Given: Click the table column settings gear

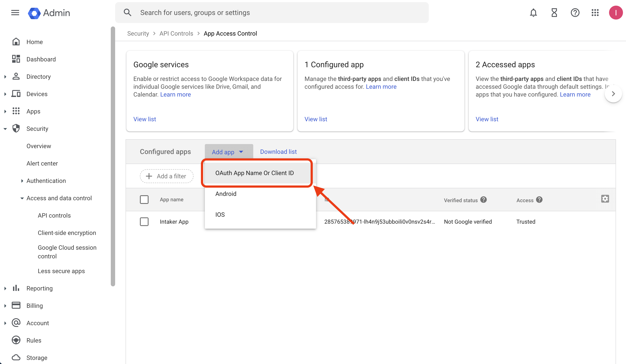Looking at the screenshot, I should [x=605, y=199].
